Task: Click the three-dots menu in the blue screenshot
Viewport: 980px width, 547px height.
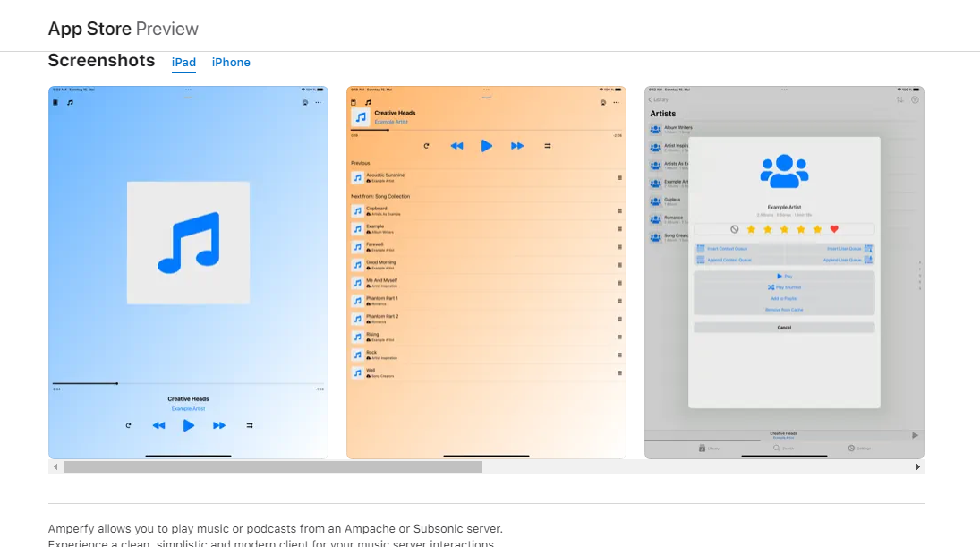Action: 318,103
